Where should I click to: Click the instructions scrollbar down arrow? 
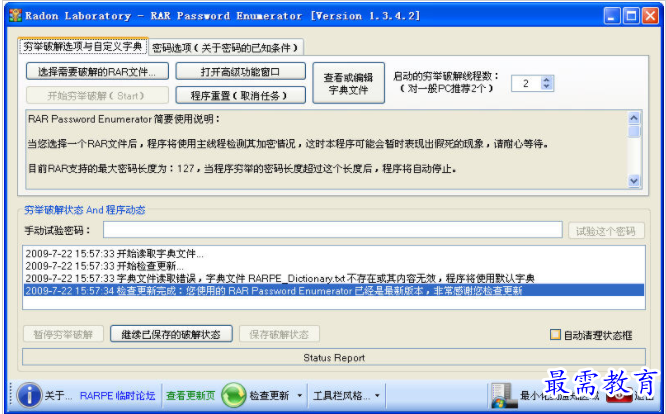click(x=634, y=181)
